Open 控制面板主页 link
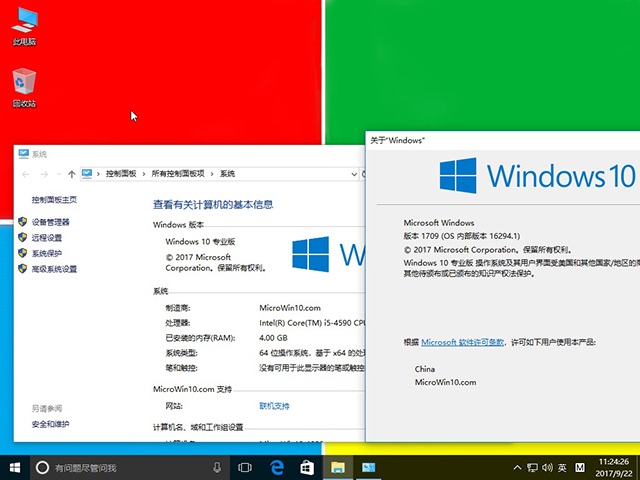 [x=54, y=200]
